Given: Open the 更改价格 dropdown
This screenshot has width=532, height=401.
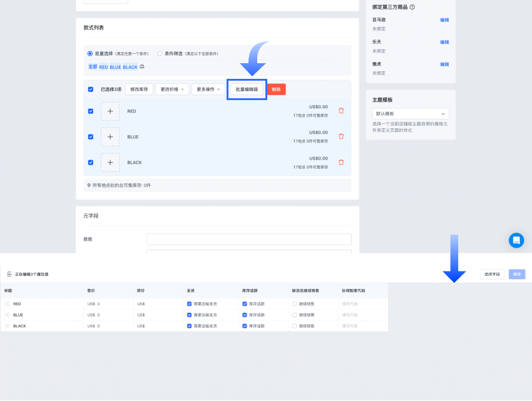Looking at the screenshot, I should [172, 89].
